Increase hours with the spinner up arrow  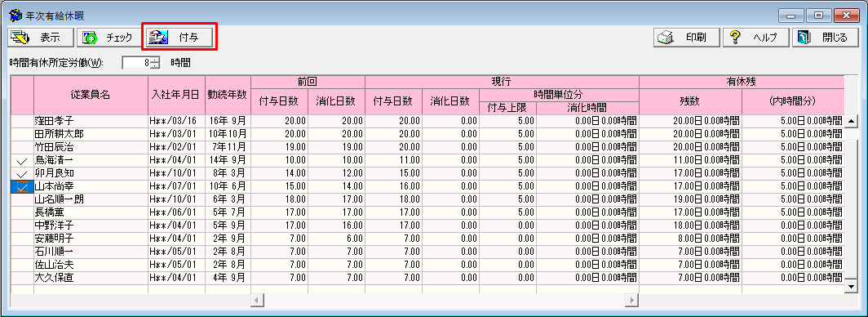click(155, 60)
